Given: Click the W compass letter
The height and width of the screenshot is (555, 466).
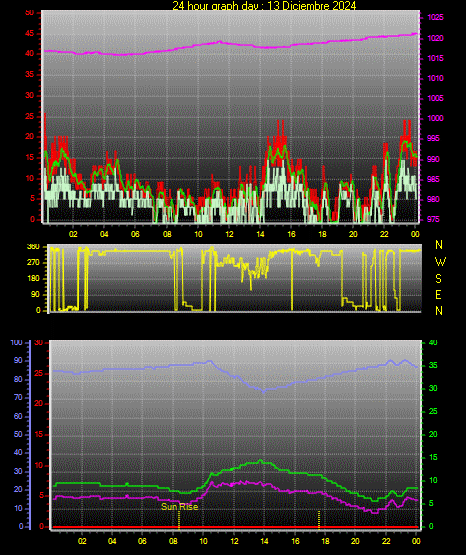Looking at the screenshot, I should (x=440, y=262).
